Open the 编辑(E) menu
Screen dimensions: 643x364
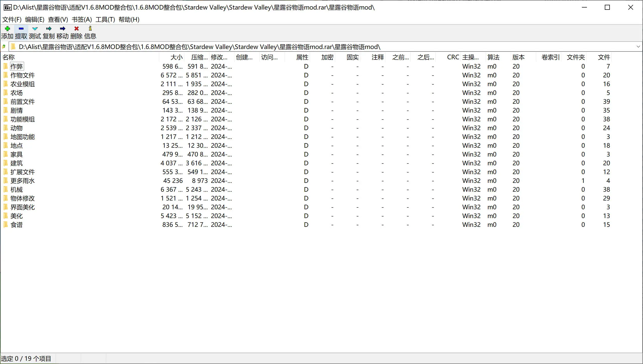click(x=35, y=20)
